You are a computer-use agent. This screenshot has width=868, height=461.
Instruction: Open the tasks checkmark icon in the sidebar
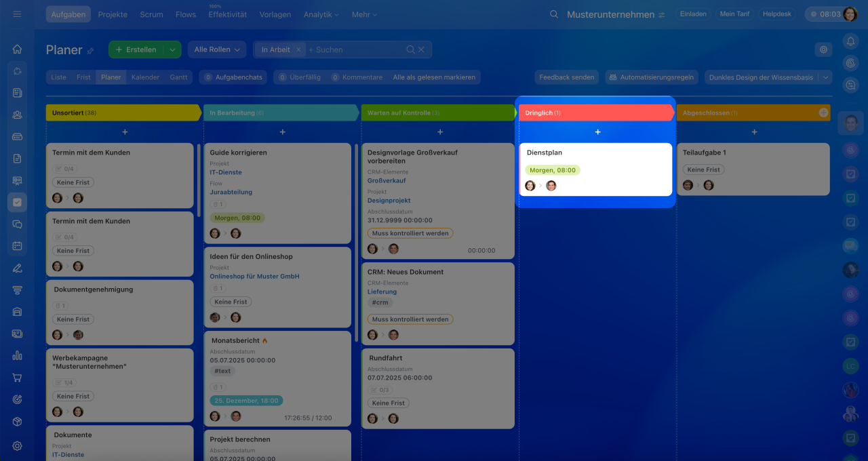pos(17,202)
